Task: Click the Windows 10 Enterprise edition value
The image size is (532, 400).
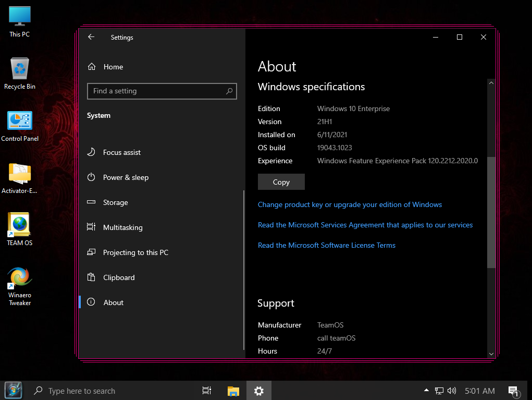Action: tap(353, 108)
